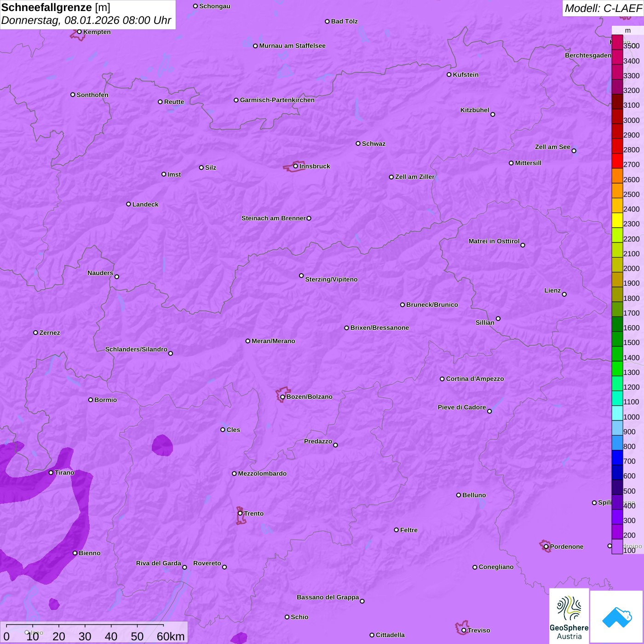The width and height of the screenshot is (644, 644).
Task: Click the Zernez marker dot
Action: (x=36, y=333)
